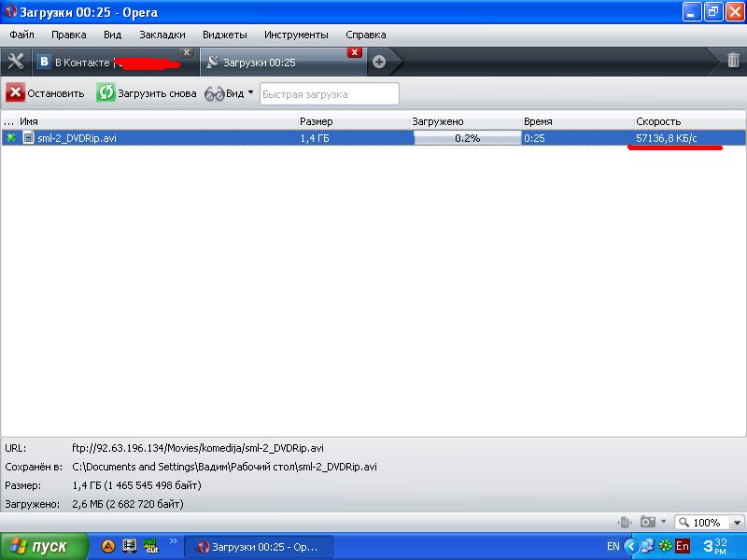The width and height of the screenshot is (747, 560).
Task: Click the glasses view icon
Action: [215, 94]
